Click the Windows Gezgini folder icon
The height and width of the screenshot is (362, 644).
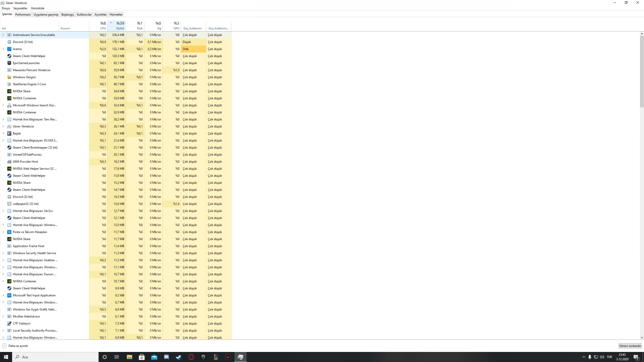click(x=9, y=77)
